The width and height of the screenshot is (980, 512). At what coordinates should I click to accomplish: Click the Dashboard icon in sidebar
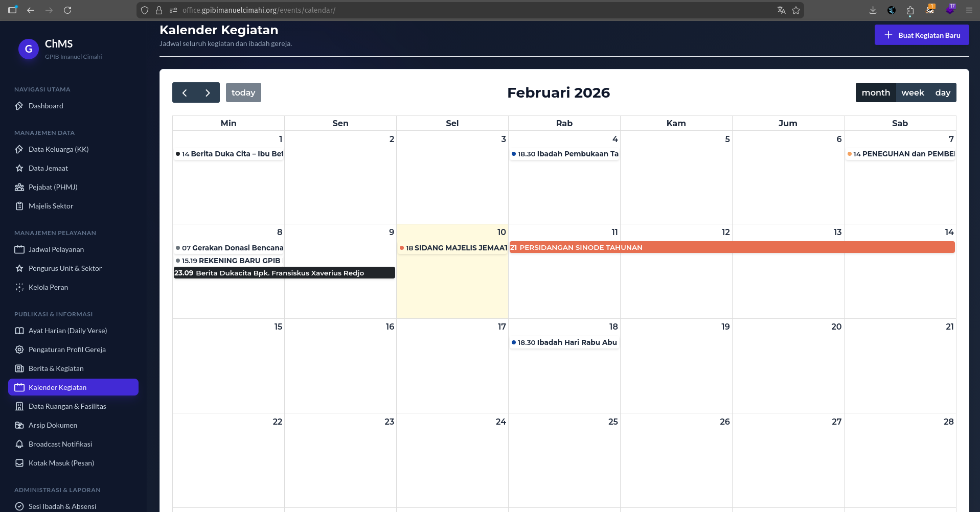point(19,106)
